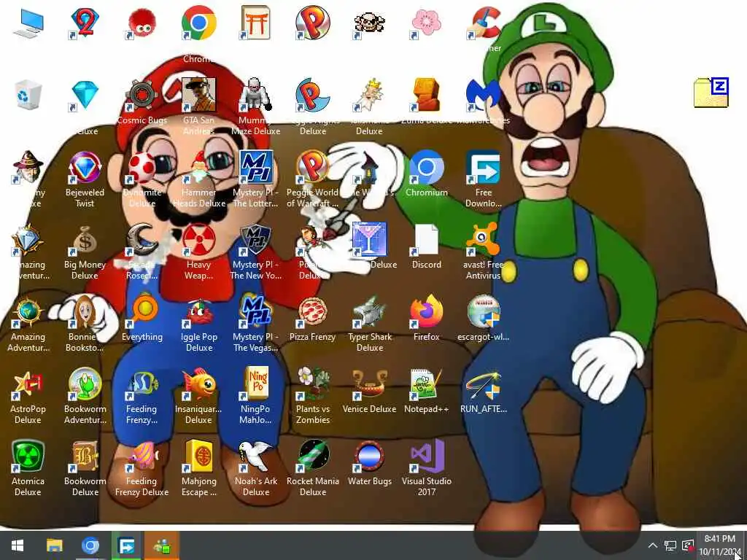
Task: Select the Water Bugs shortcut
Action: pyautogui.click(x=370, y=463)
